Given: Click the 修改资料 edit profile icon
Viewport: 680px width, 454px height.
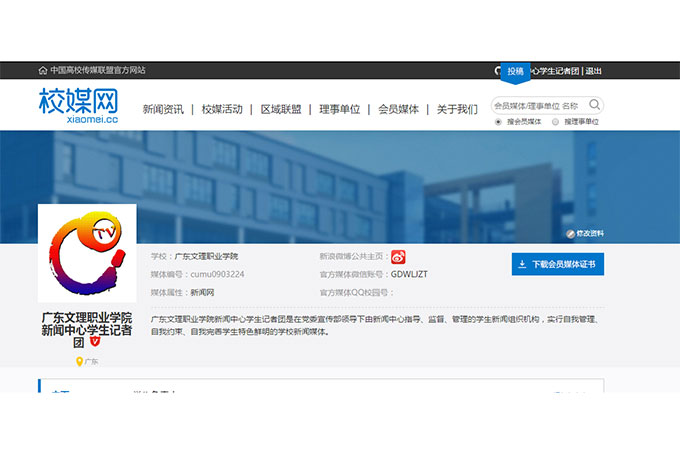Looking at the screenshot, I should (570, 233).
